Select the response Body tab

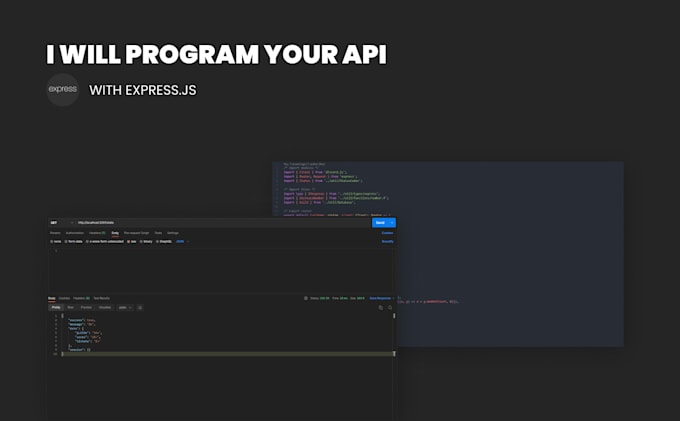(52, 298)
